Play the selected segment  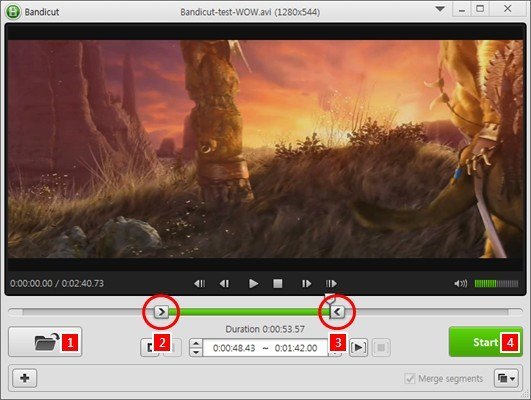358,348
